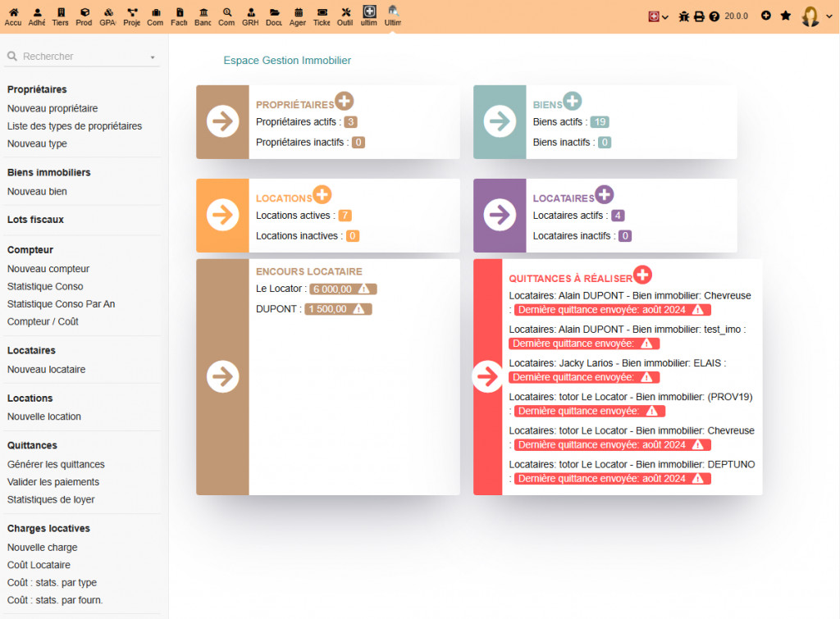Click the Encours locataire arrow icon
The width and height of the screenshot is (840, 619).
pyautogui.click(x=223, y=376)
